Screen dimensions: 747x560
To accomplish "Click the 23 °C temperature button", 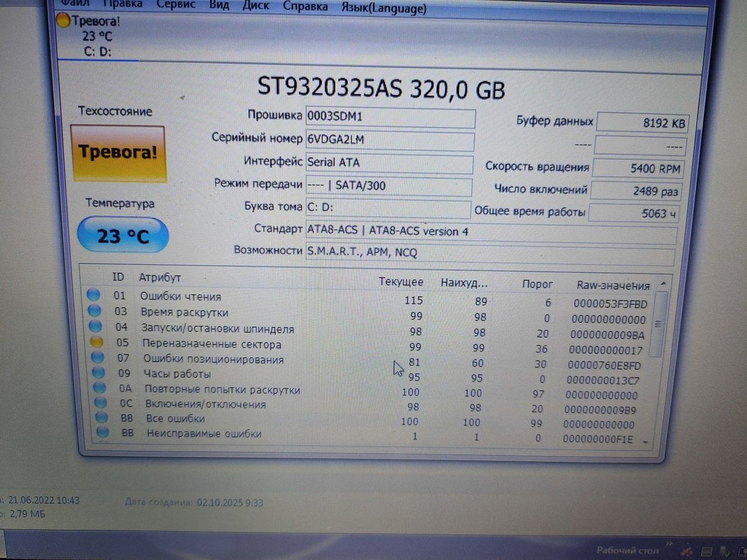I will click(123, 236).
